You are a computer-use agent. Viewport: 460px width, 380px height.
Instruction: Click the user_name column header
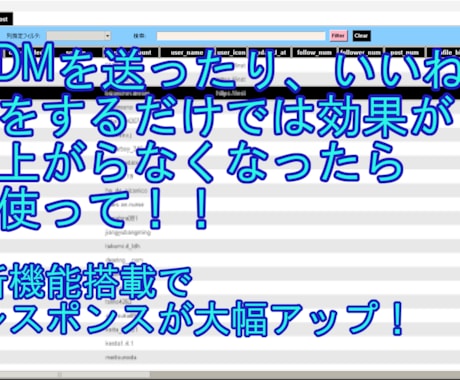[187, 52]
